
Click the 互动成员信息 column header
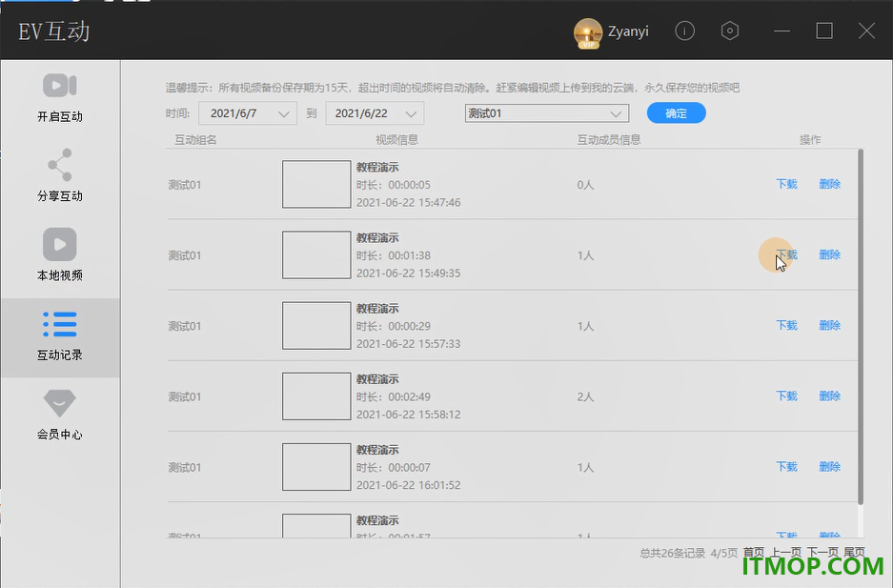pos(609,139)
